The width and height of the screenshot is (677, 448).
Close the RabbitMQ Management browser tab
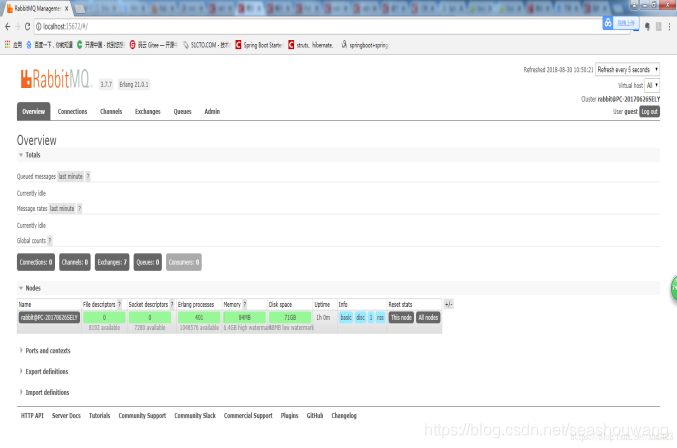[x=66, y=8]
